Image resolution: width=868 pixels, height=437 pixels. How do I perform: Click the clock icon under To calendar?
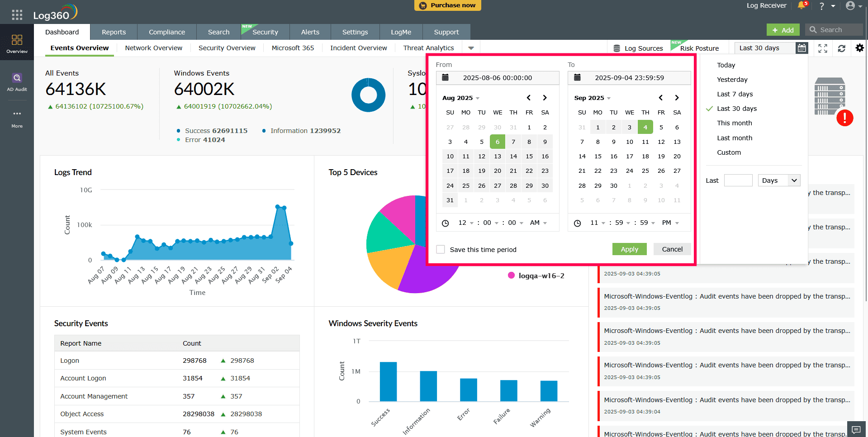coord(577,223)
